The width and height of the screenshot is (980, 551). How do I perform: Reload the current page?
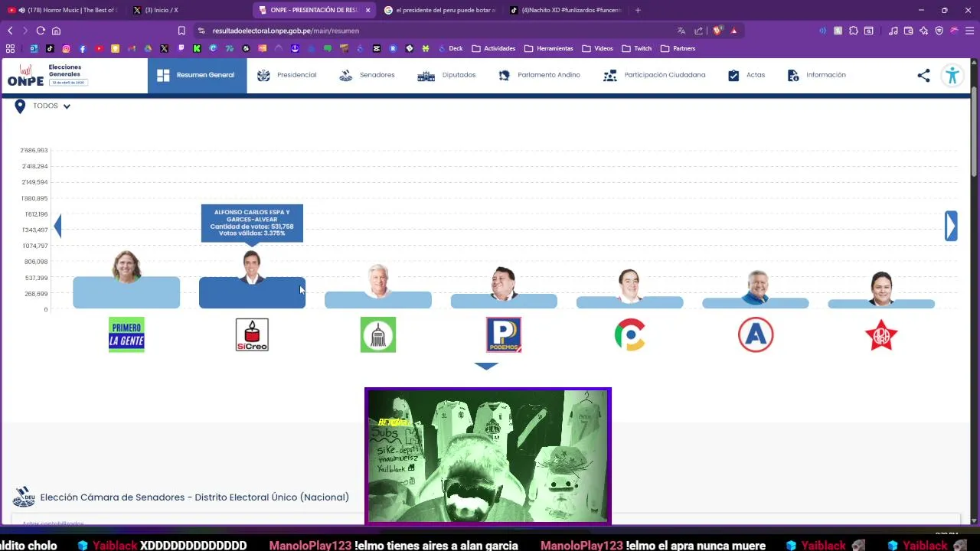pos(41,31)
